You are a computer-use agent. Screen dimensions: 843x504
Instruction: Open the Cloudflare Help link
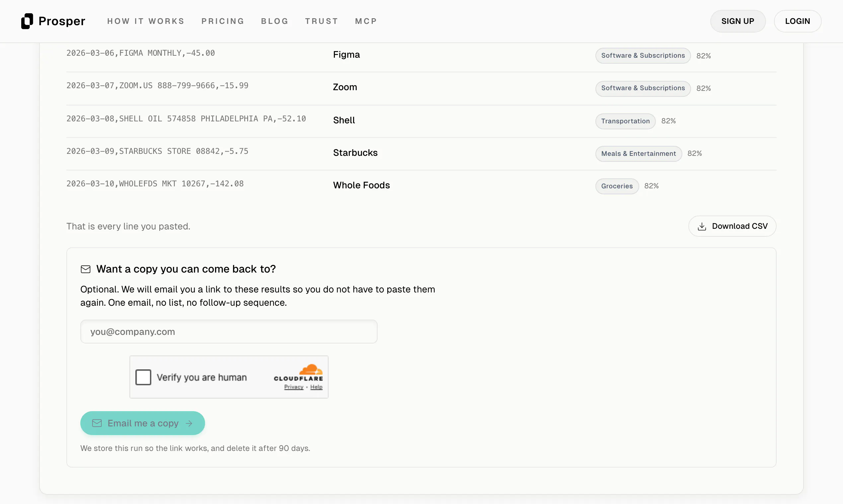(316, 387)
